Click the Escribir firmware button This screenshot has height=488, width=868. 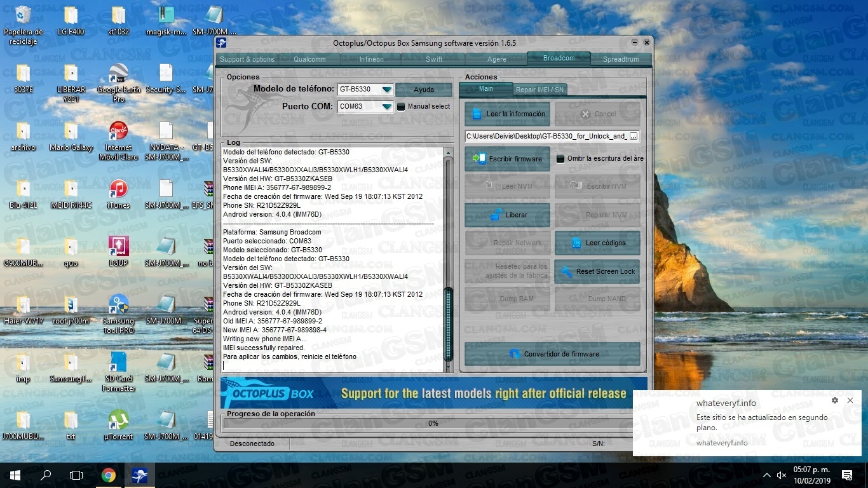[x=507, y=159]
